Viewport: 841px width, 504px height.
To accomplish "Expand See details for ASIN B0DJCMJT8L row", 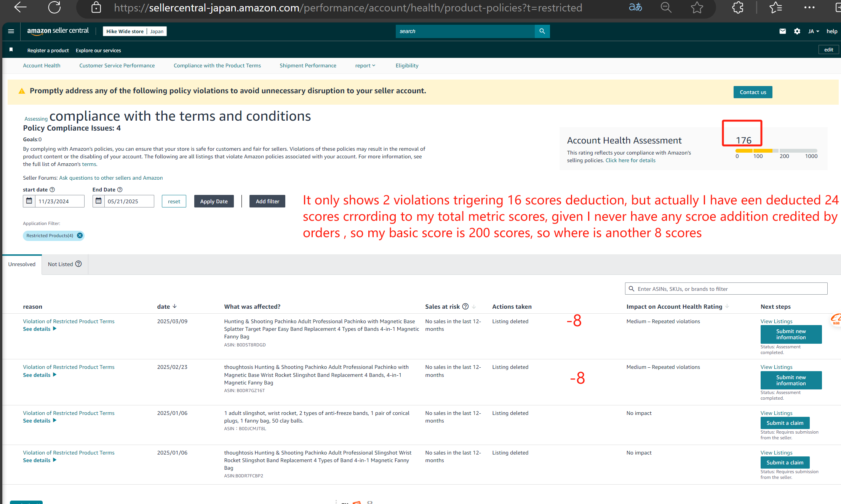I will coord(40,421).
